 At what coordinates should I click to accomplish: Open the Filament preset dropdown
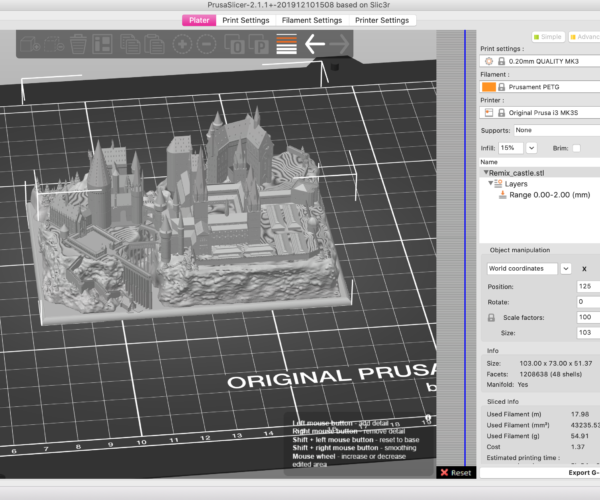click(x=540, y=87)
